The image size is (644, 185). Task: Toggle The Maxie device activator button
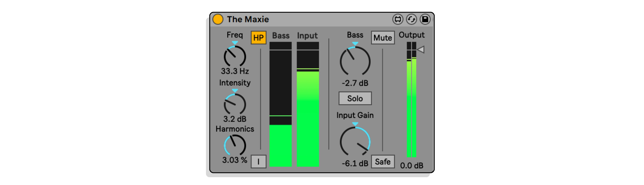(218, 19)
